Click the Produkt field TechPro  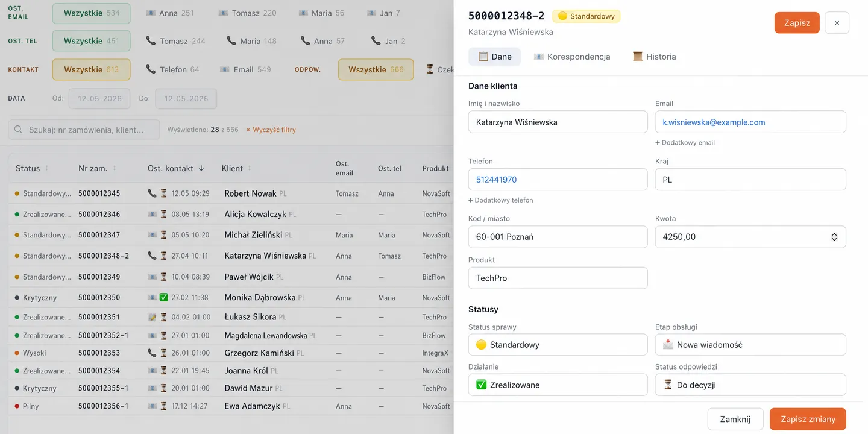click(x=558, y=278)
